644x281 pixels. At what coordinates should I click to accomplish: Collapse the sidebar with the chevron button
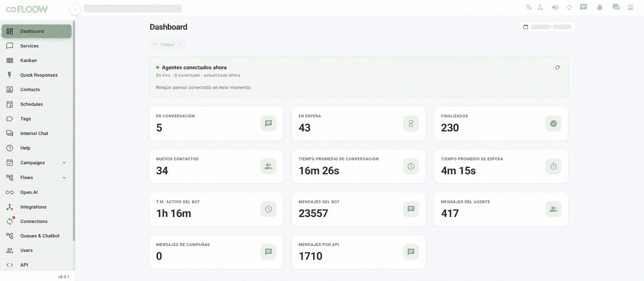pyautogui.click(x=75, y=9)
